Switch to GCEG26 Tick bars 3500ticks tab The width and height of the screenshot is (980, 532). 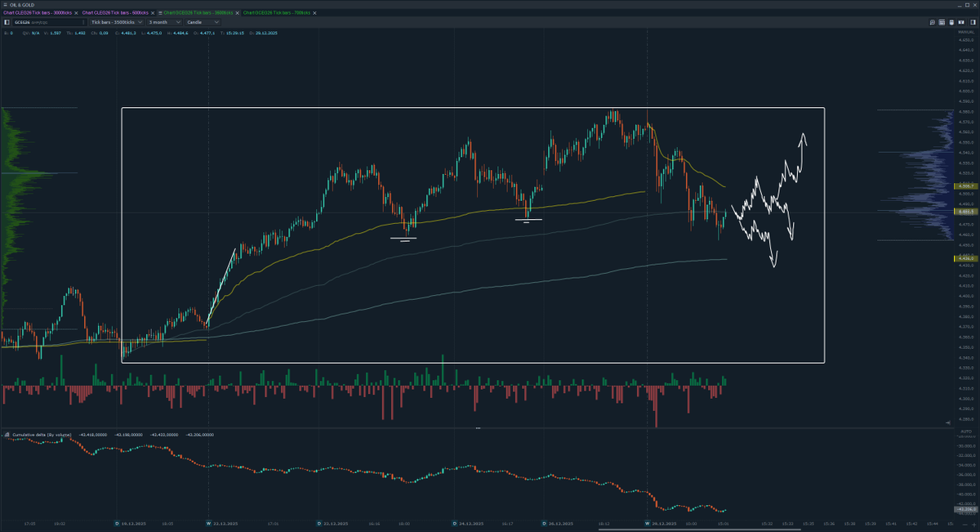pos(198,13)
